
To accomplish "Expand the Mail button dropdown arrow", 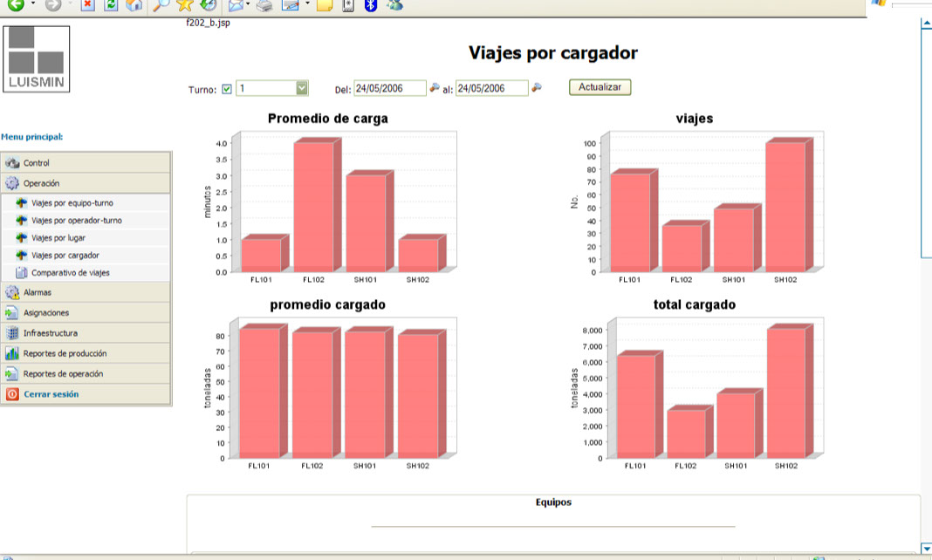I will [250, 5].
